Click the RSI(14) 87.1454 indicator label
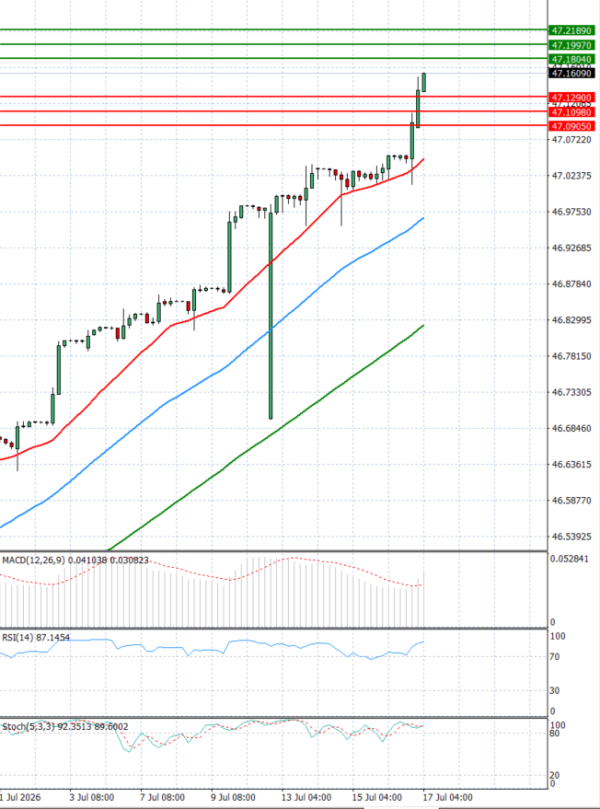 pos(36,638)
